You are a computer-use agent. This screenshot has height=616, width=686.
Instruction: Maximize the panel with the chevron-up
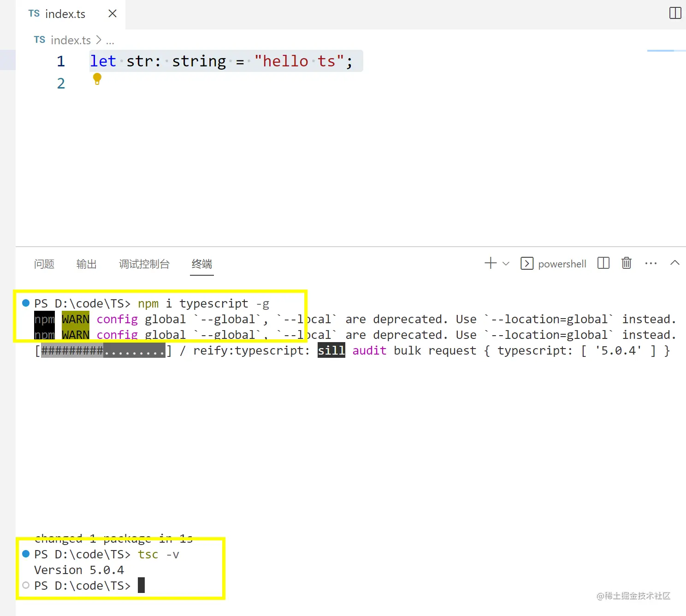[675, 263]
